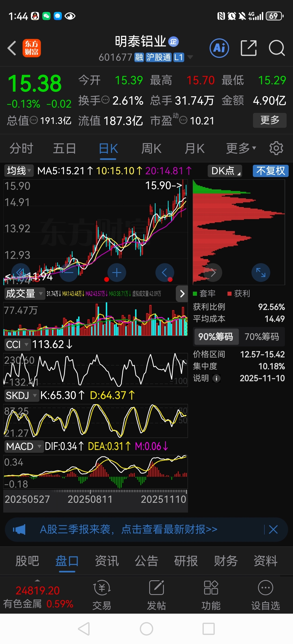The height and width of the screenshot is (644, 293).
Task: Tap the Android home navigation button
Action: (x=146, y=629)
